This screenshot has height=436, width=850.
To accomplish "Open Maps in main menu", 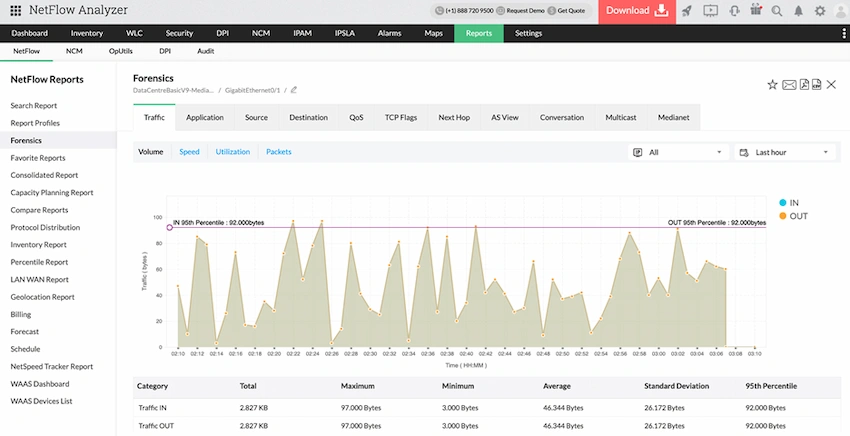I will tap(434, 33).
